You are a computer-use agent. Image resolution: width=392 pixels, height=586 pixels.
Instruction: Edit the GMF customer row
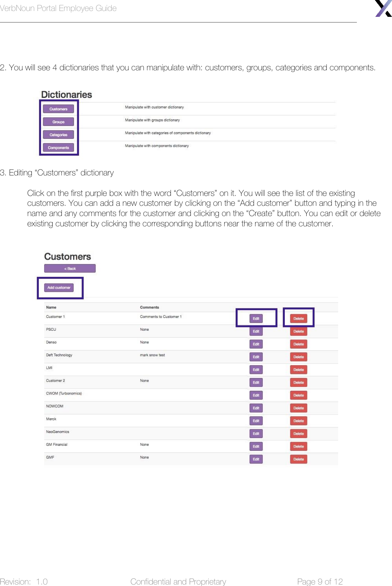[256, 459]
